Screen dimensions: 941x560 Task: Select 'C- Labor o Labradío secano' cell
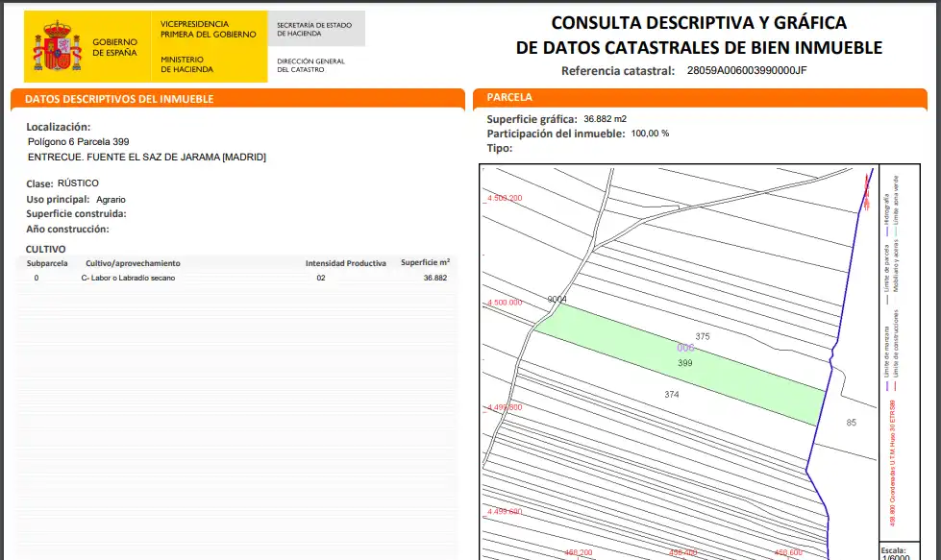coord(128,278)
